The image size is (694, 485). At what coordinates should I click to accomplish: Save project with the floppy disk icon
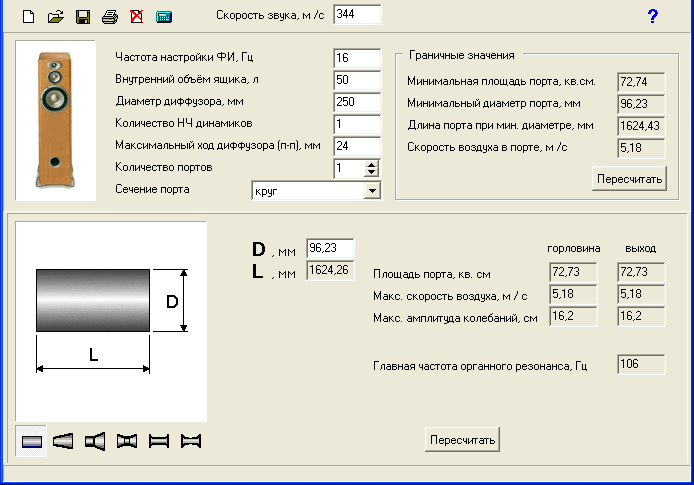83,17
